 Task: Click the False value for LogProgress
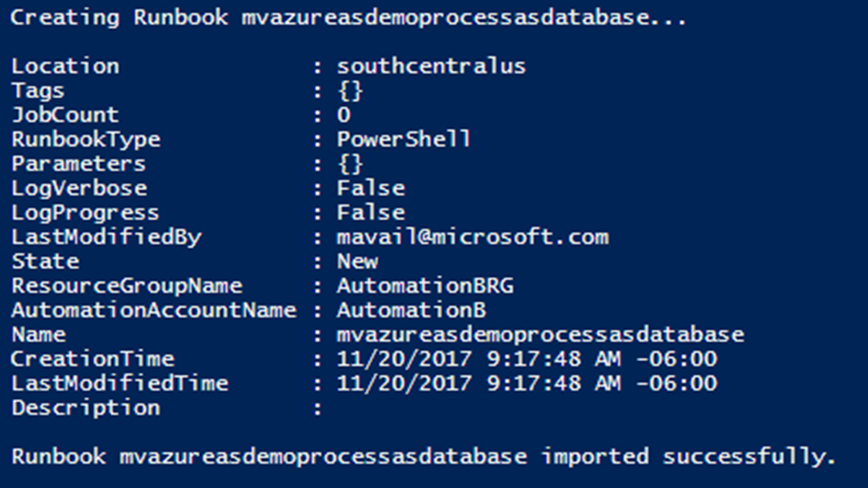[370, 213]
